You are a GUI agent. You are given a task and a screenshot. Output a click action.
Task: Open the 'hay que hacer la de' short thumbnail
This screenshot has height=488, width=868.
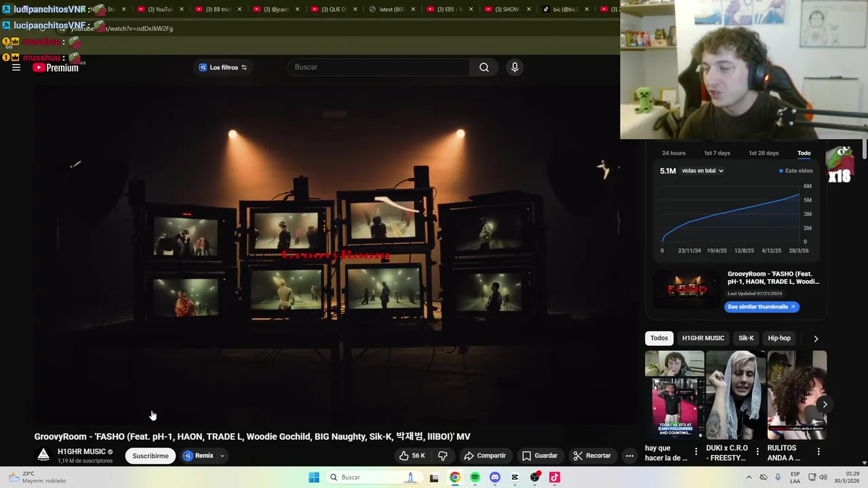pyautogui.click(x=675, y=395)
